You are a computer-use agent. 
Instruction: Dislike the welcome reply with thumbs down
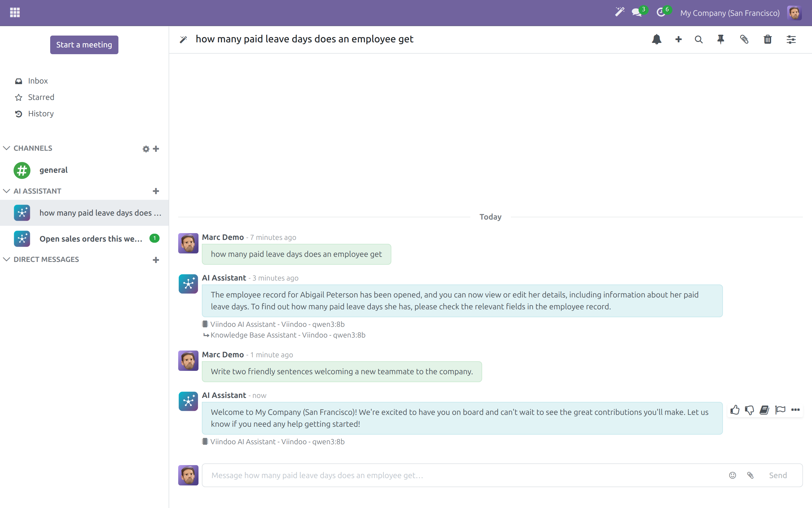pos(749,410)
